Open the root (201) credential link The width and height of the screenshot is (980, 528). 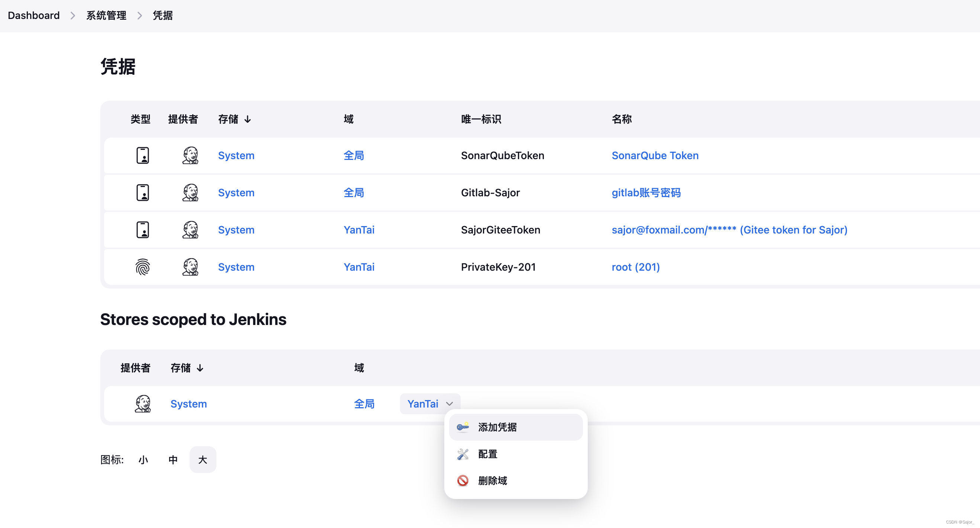click(635, 267)
